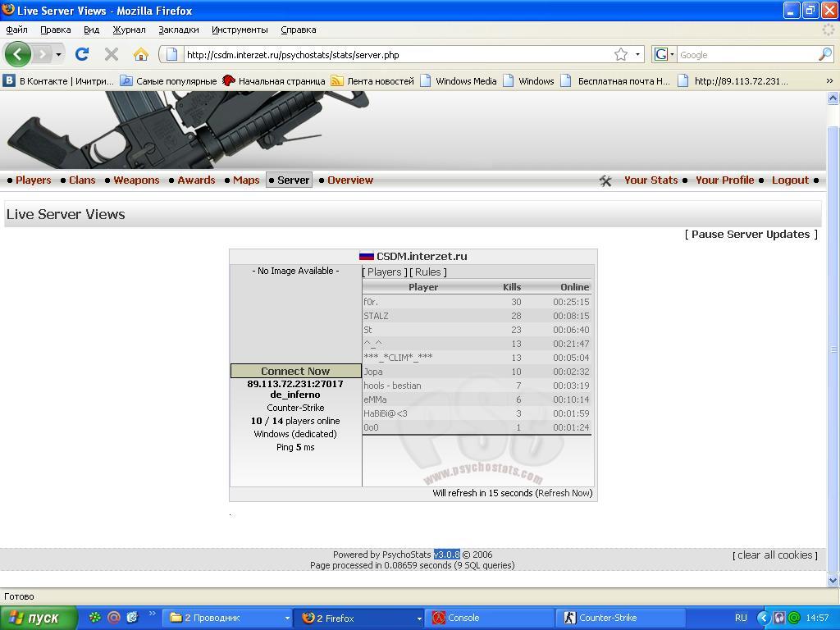The height and width of the screenshot is (630, 840).
Task: Go to the Players stats page
Action: tap(33, 180)
